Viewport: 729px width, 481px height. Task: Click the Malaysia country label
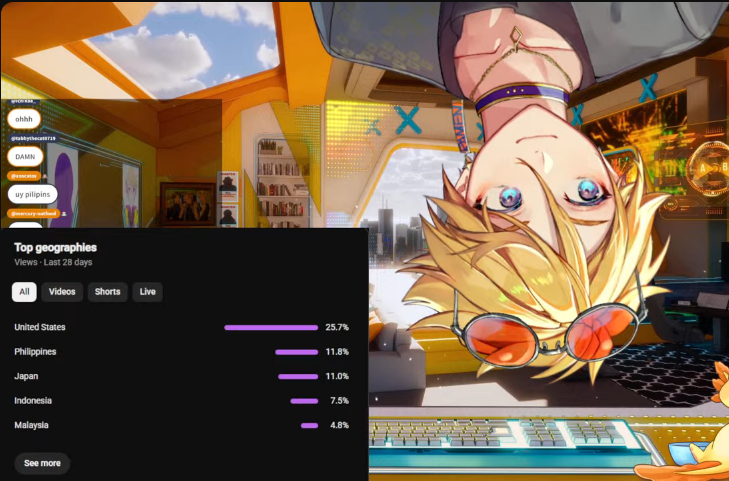(x=31, y=425)
